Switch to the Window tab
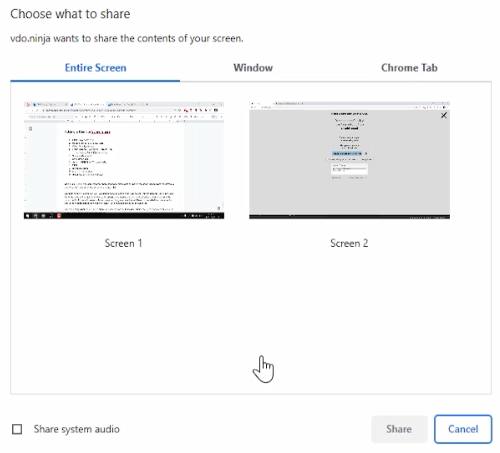Image resolution: width=500 pixels, height=453 pixels. point(253,68)
